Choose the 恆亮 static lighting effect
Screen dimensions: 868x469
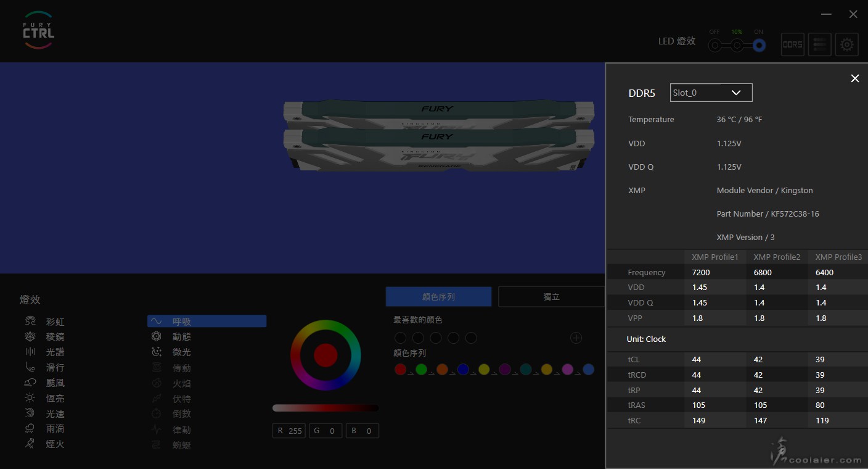pyautogui.click(x=44, y=398)
